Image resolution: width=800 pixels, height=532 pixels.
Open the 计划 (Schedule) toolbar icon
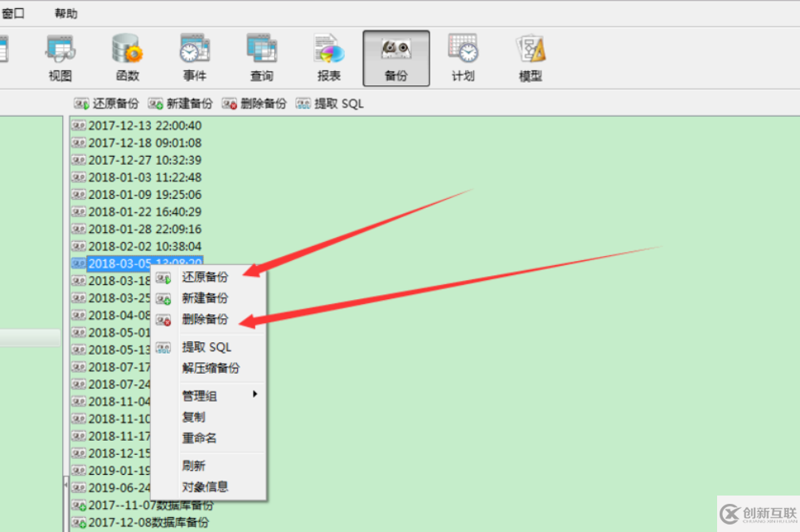(463, 58)
